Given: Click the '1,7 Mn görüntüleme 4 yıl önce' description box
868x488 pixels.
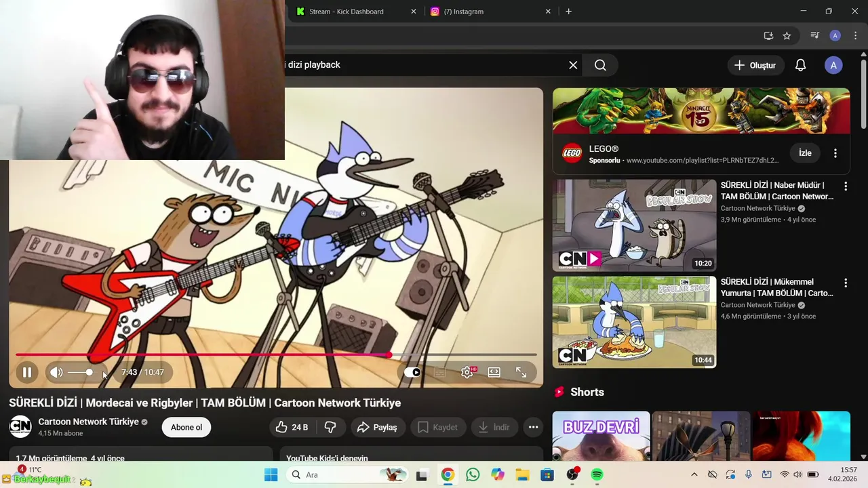Looking at the screenshot, I should coord(140,454).
